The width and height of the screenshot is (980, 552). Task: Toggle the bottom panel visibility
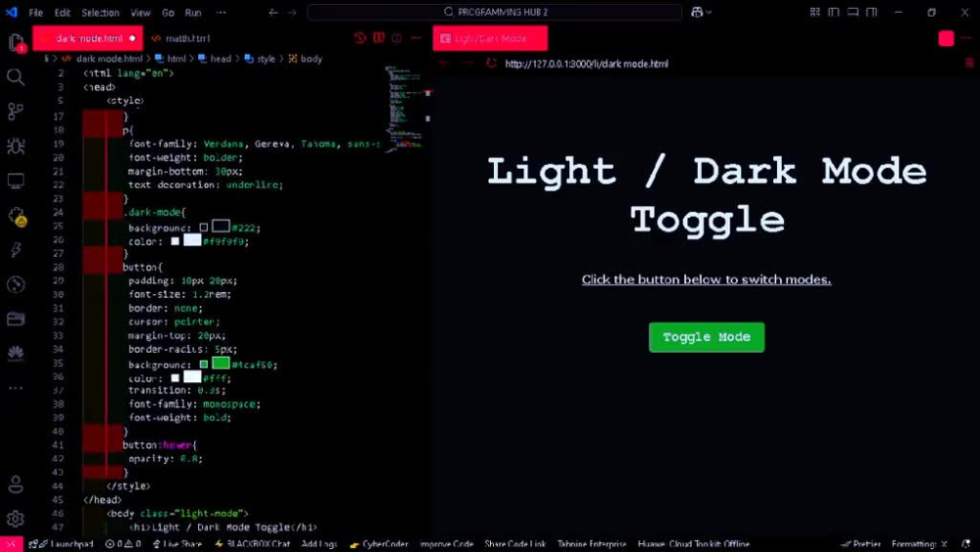point(853,12)
